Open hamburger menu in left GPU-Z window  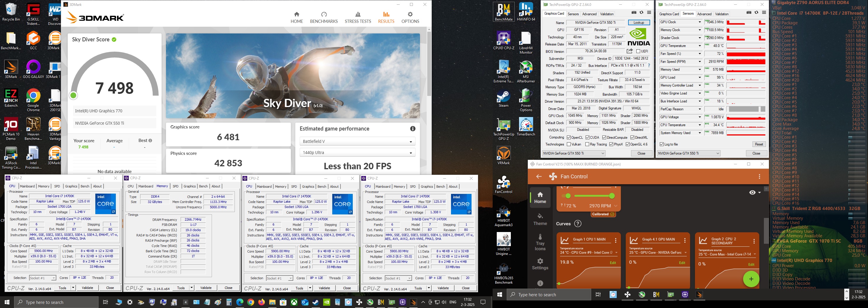click(649, 13)
